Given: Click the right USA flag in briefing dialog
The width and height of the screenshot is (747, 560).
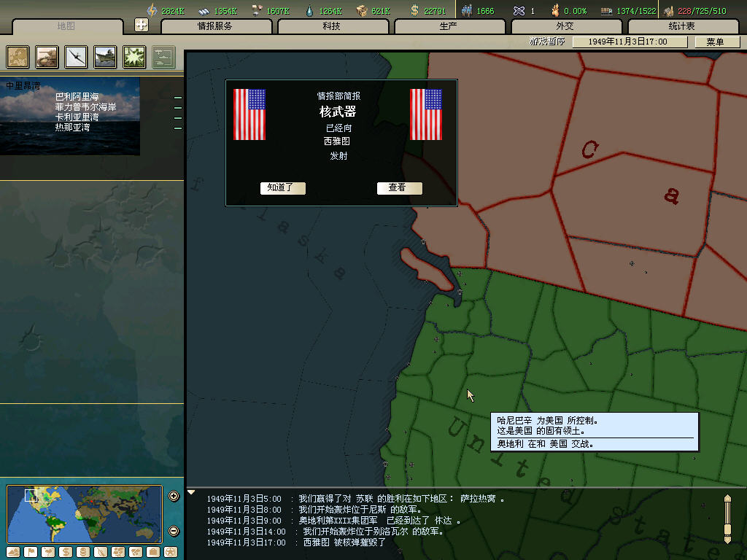Looking at the screenshot, I should (426, 114).
